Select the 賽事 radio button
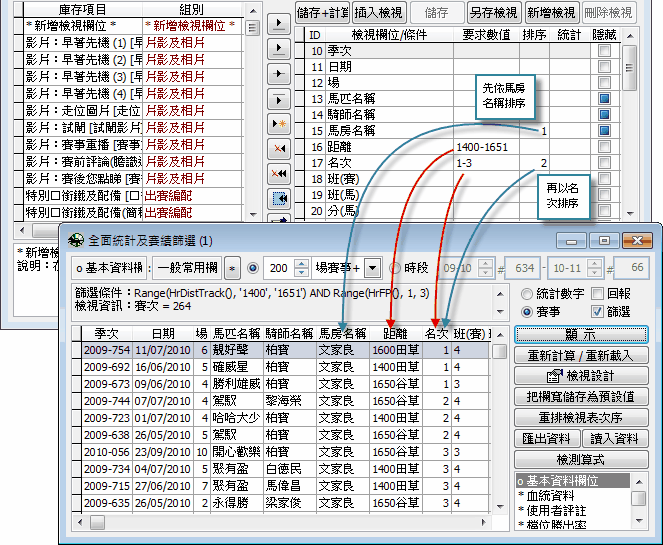Image resolution: width=663 pixels, height=545 pixels. (x=527, y=312)
